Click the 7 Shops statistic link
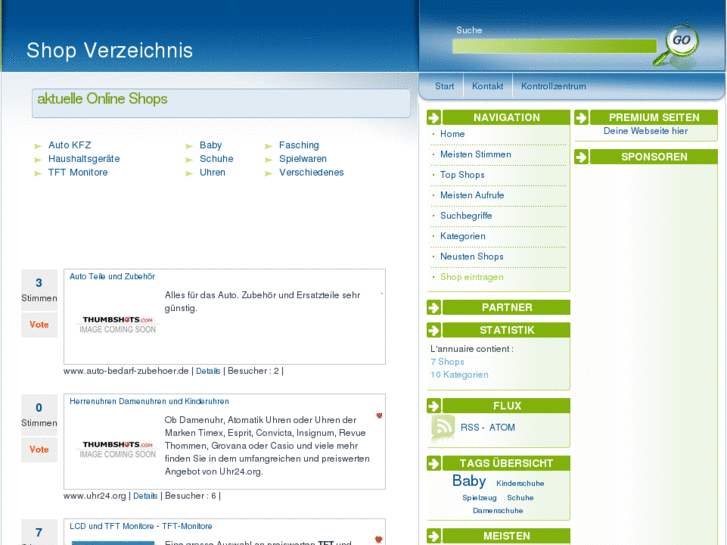The height and width of the screenshot is (545, 727). coord(447,362)
